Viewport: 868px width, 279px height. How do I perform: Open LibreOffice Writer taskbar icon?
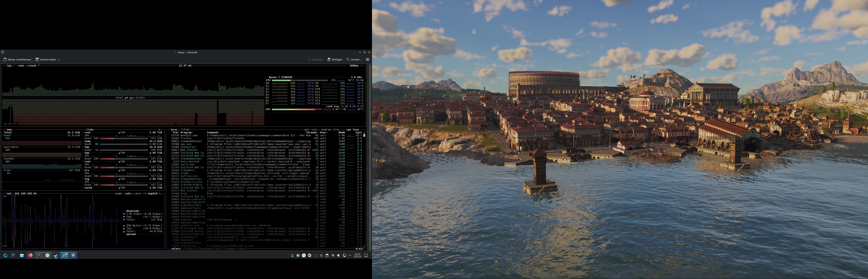[x=73, y=255]
